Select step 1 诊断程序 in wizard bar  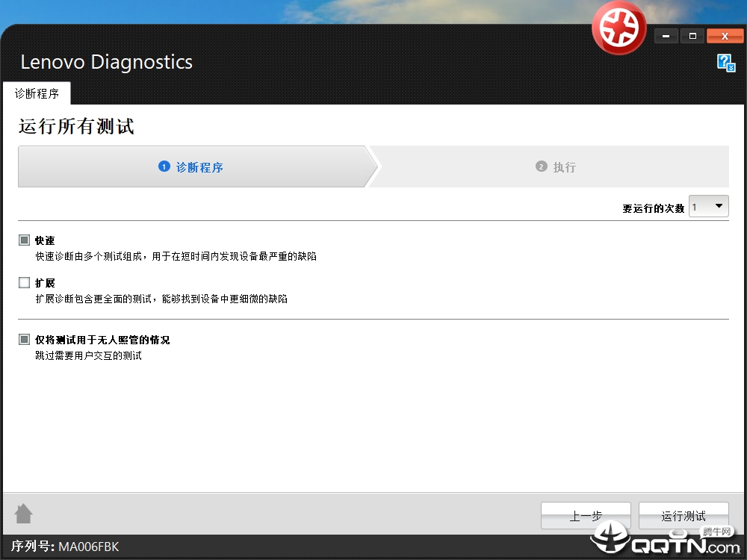tap(191, 167)
